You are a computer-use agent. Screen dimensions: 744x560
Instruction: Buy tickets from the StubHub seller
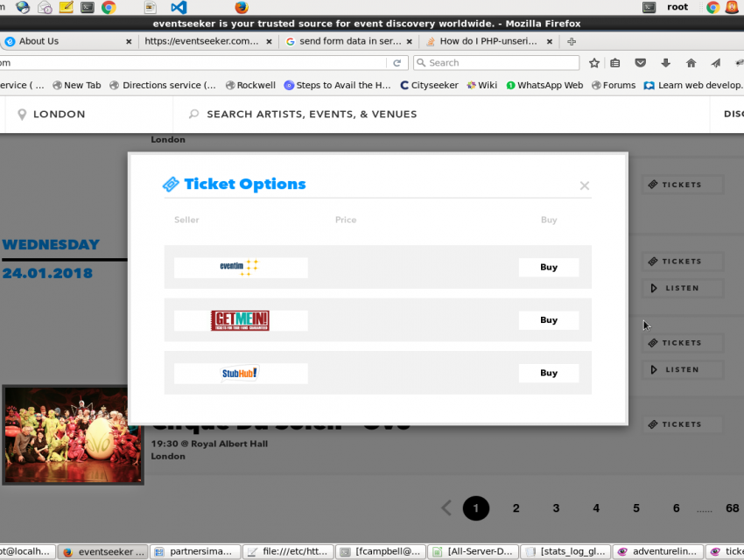point(549,373)
